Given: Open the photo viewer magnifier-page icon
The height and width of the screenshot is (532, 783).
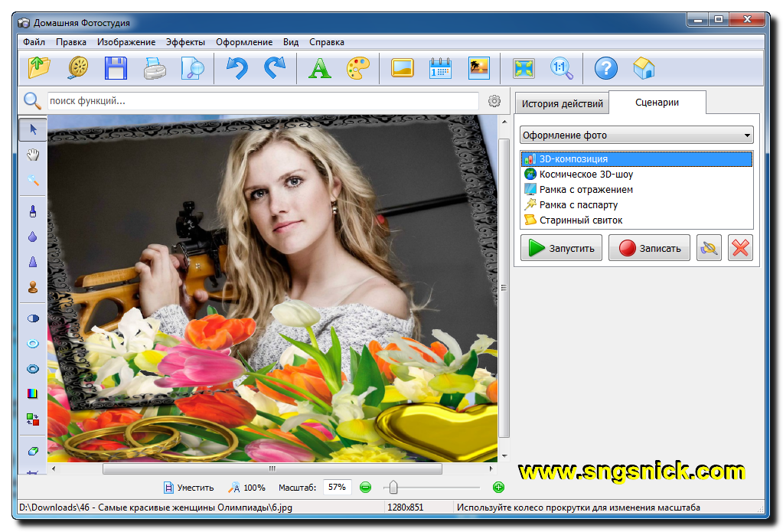Looking at the screenshot, I should (193, 68).
